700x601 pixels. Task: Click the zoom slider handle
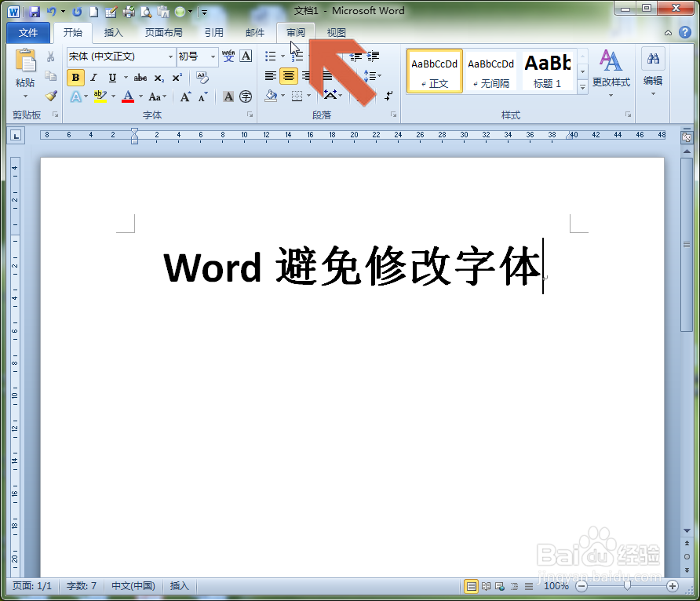tap(627, 586)
